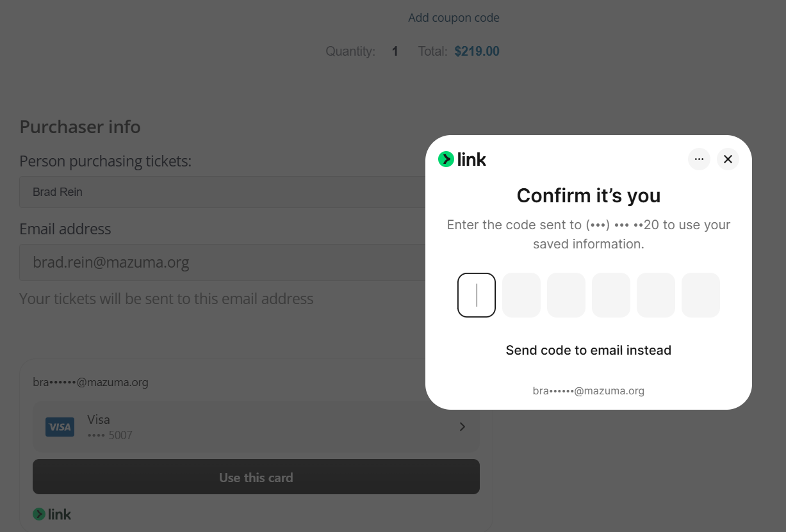The height and width of the screenshot is (532, 786).
Task: Click the Link logo below Use this card
Action: [52, 514]
